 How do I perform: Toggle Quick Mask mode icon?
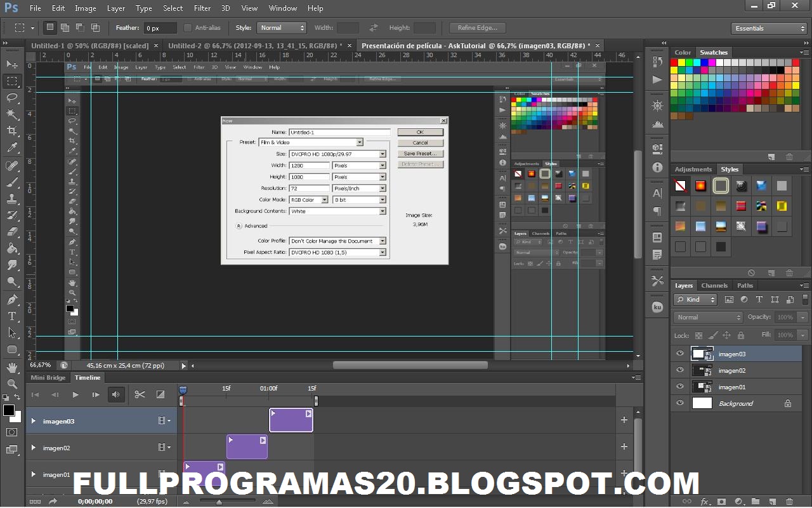[x=12, y=432]
